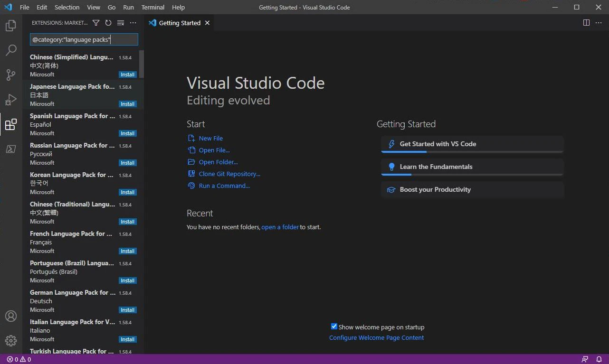Screen dimensions: 609x364
Task: Open Learn the Fundamentals walkthrough
Action: [x=472, y=167]
